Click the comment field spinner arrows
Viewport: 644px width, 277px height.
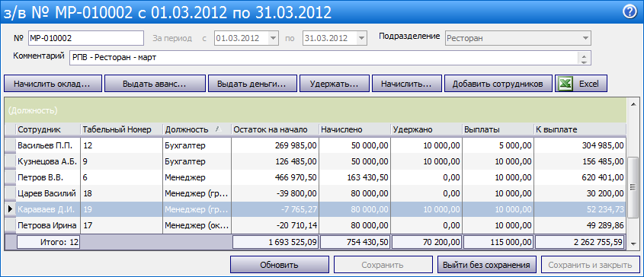point(584,58)
